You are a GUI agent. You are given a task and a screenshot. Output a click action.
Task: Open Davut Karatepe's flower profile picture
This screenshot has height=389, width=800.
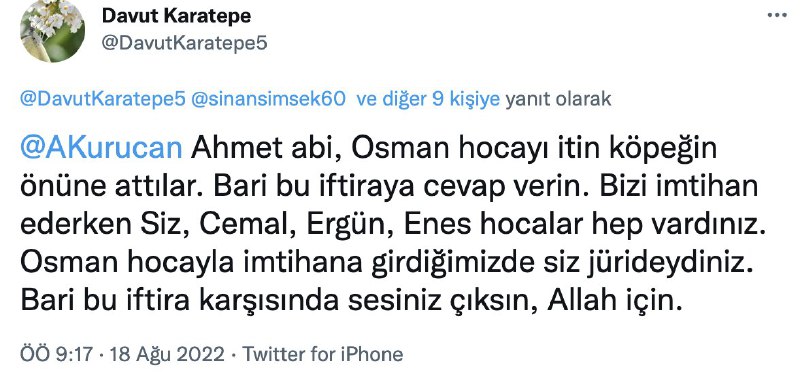[52, 31]
